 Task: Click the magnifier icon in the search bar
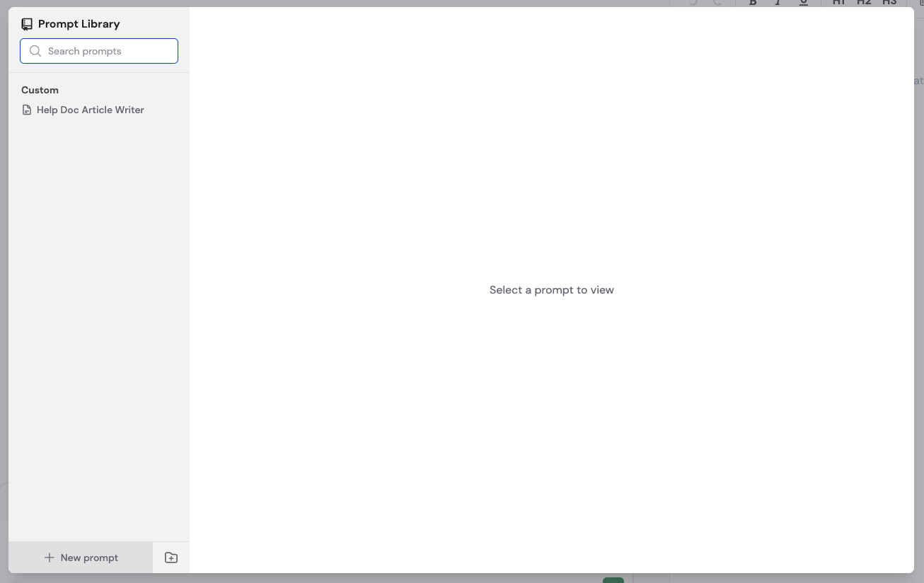[35, 51]
